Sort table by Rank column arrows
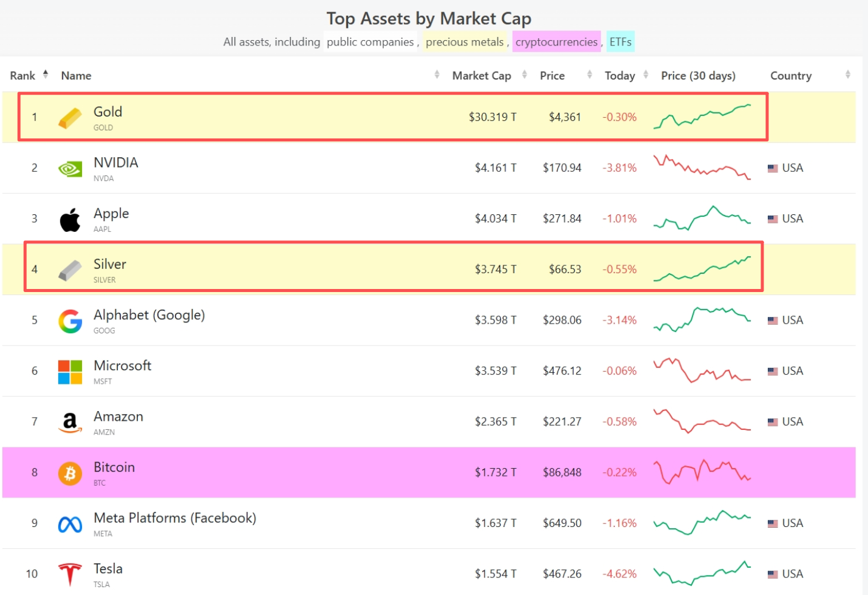The image size is (868, 595). tap(46, 75)
